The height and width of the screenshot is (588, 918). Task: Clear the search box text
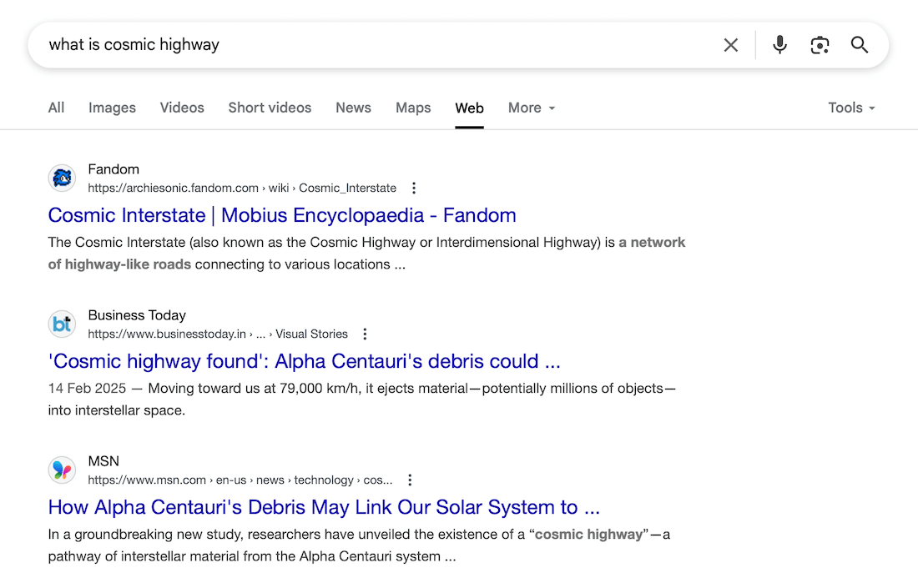pyautogui.click(x=730, y=45)
